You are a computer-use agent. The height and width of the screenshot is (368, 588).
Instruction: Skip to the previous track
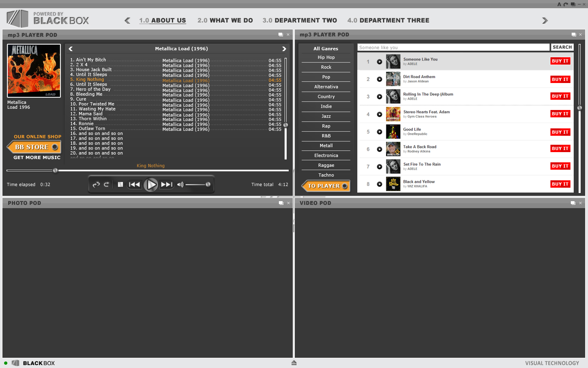point(134,184)
